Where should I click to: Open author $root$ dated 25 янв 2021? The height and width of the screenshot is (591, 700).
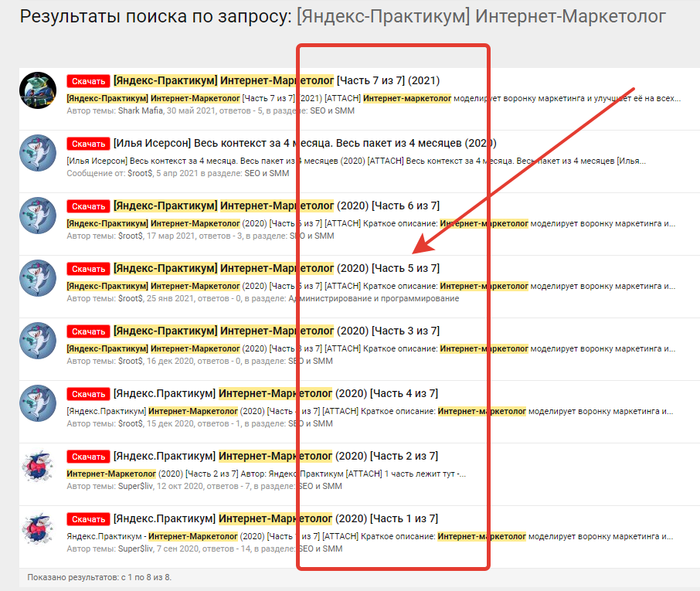pyautogui.click(x=131, y=298)
